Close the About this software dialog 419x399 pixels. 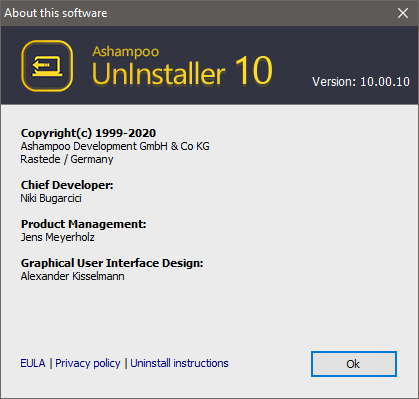pos(403,13)
